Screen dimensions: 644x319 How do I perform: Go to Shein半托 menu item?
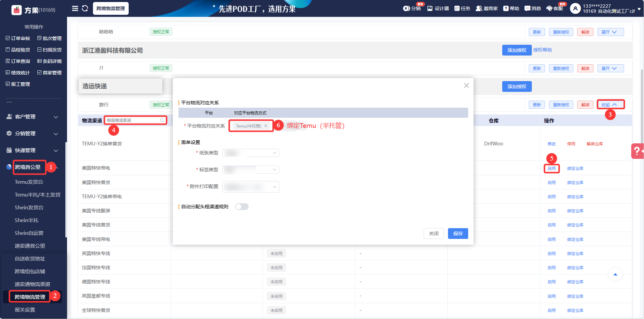(27, 220)
